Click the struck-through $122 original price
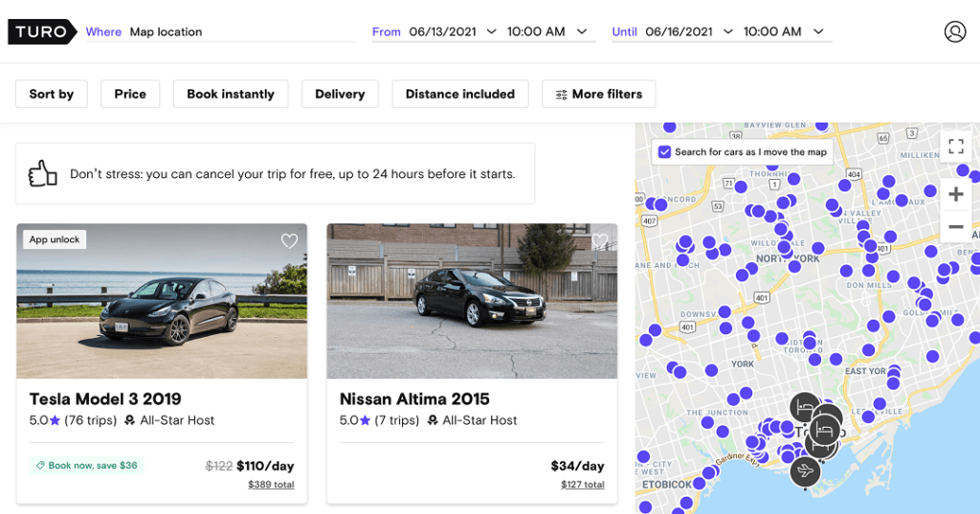Screen dimensions: 980x514 point(219,466)
